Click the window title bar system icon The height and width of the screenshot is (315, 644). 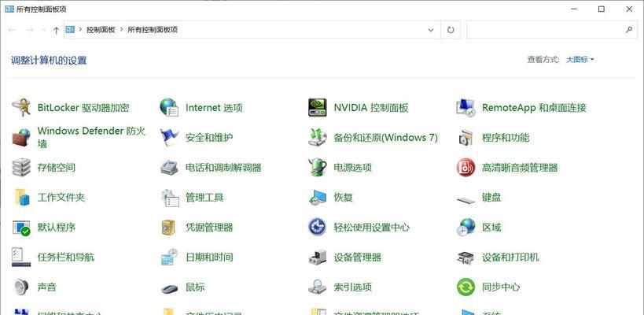tap(9, 9)
